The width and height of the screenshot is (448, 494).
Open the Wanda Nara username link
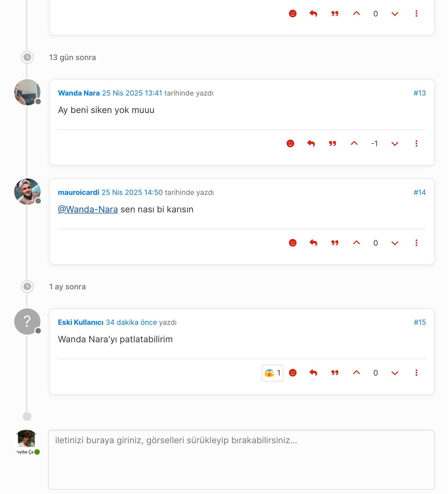tap(79, 93)
